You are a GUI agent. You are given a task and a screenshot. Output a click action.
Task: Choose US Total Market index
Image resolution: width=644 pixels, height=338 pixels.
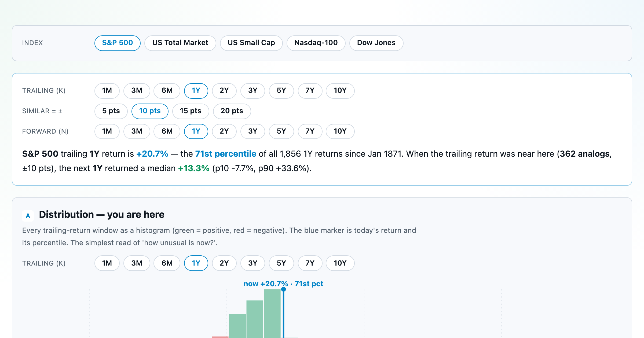(x=180, y=43)
